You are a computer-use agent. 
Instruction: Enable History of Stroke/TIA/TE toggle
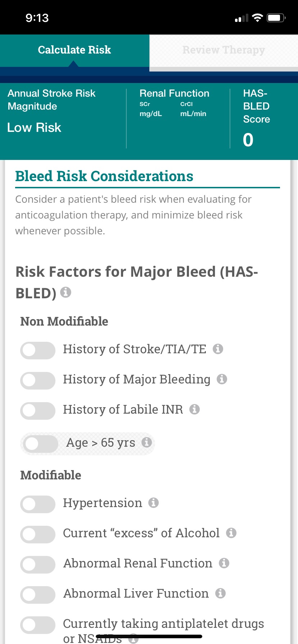pos(38,350)
